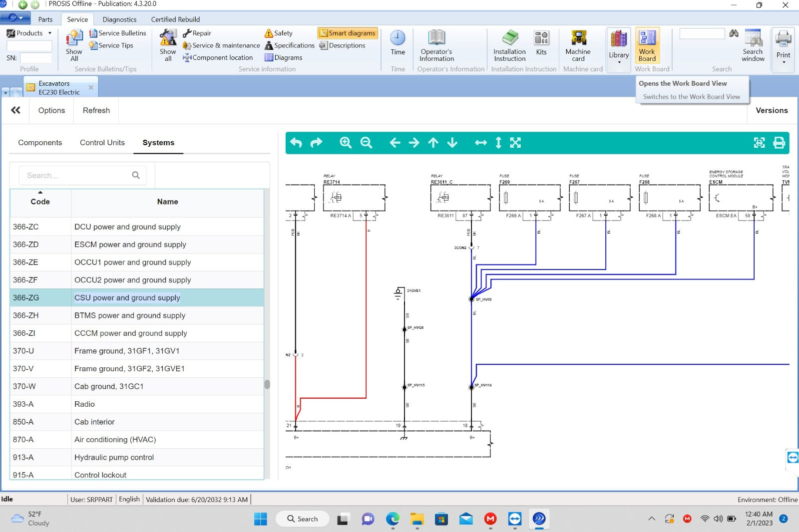The width and height of the screenshot is (799, 532).
Task: Toggle the Smart diagrams button
Action: click(348, 33)
